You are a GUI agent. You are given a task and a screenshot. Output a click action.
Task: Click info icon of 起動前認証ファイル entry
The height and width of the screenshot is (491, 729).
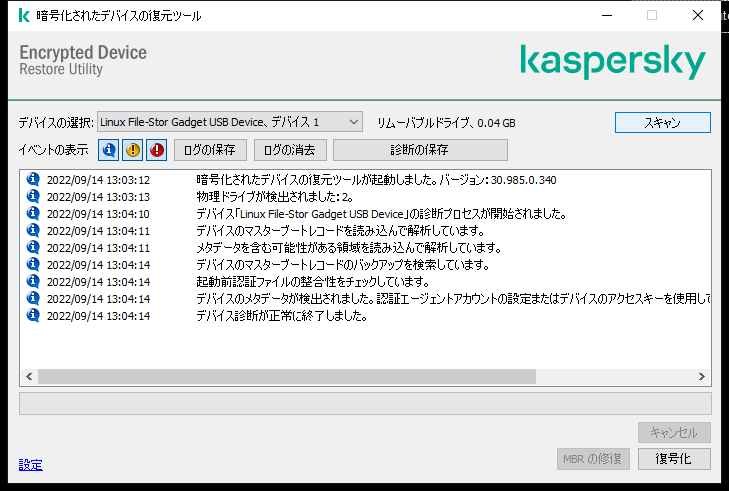[x=33, y=281]
